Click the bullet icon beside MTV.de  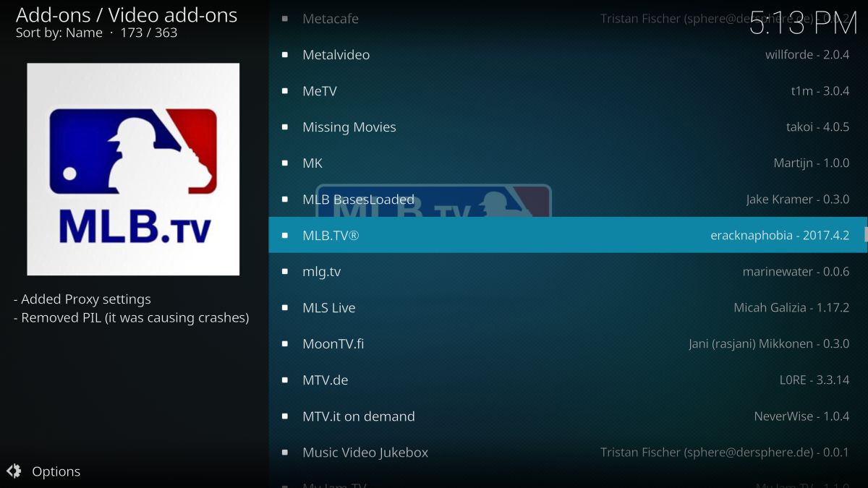click(x=285, y=380)
